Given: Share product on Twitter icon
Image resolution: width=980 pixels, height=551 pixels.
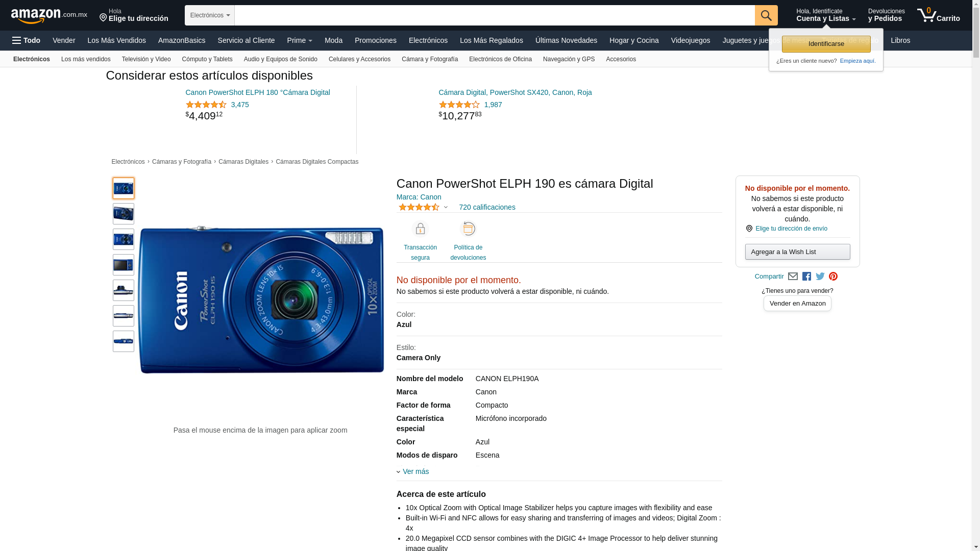Looking at the screenshot, I should pyautogui.click(x=820, y=277).
